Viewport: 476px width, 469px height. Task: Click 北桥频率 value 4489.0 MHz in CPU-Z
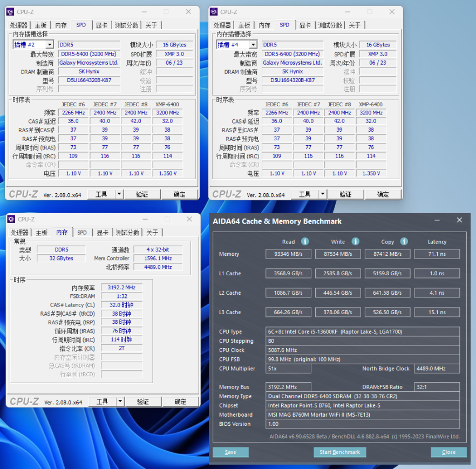coord(158,267)
